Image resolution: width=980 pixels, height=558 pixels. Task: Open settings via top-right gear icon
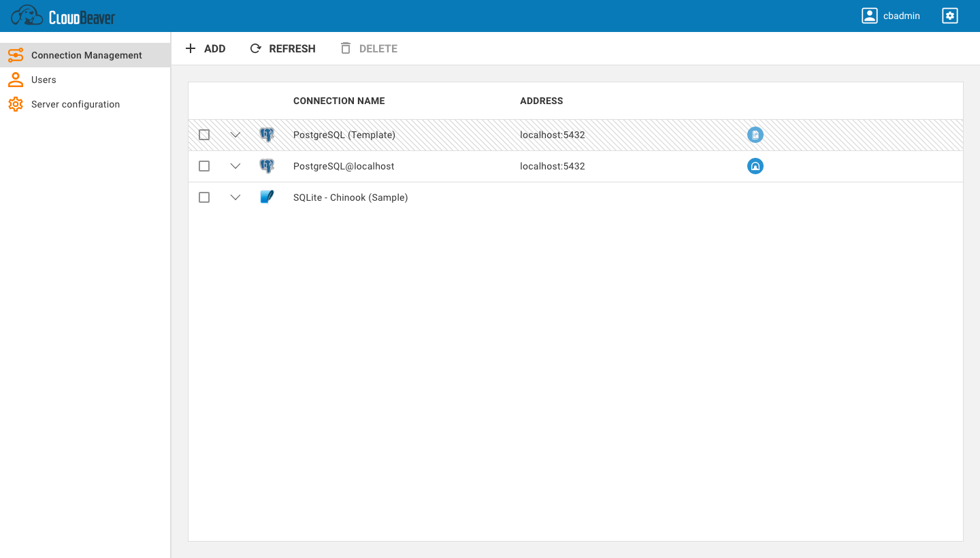950,15
